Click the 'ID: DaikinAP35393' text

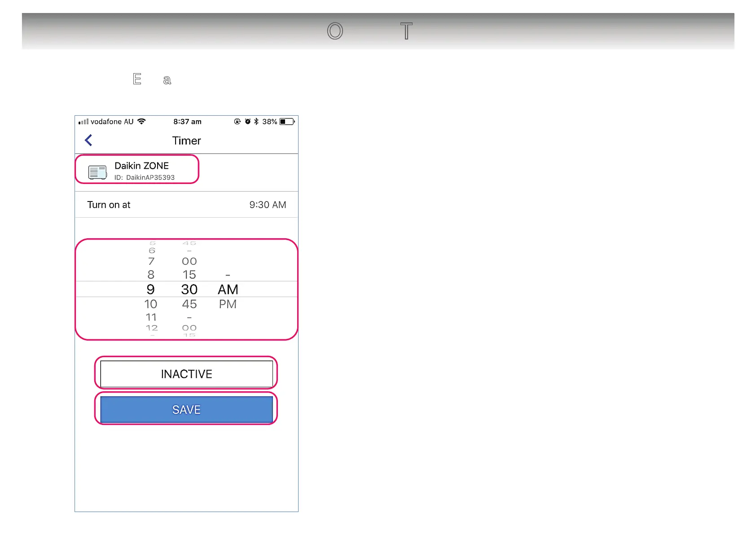(x=145, y=177)
